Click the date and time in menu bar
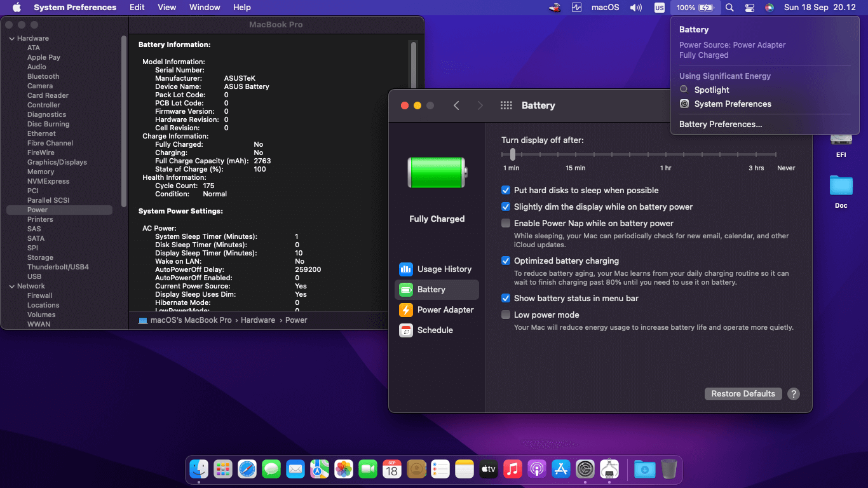 click(820, 8)
